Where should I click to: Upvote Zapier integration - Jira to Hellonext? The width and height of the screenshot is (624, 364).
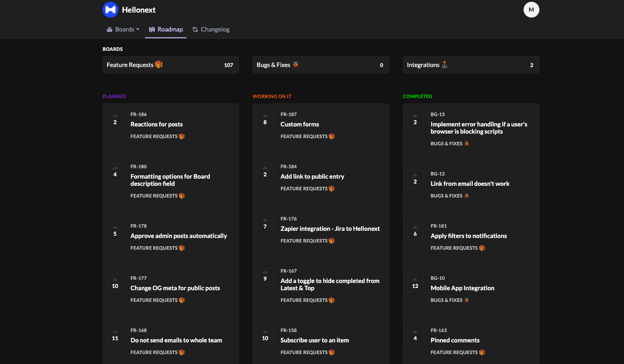point(265,224)
